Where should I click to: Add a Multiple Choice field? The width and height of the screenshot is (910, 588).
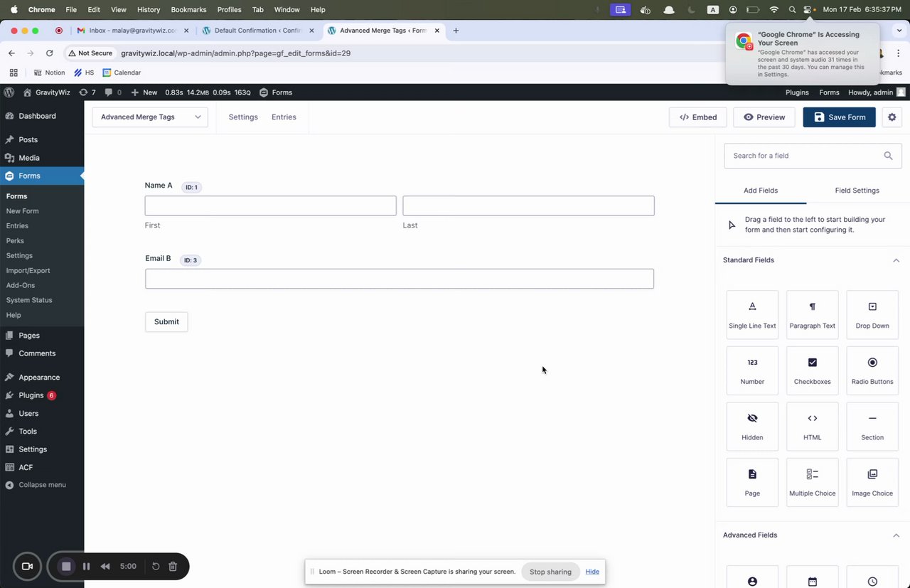(x=812, y=482)
